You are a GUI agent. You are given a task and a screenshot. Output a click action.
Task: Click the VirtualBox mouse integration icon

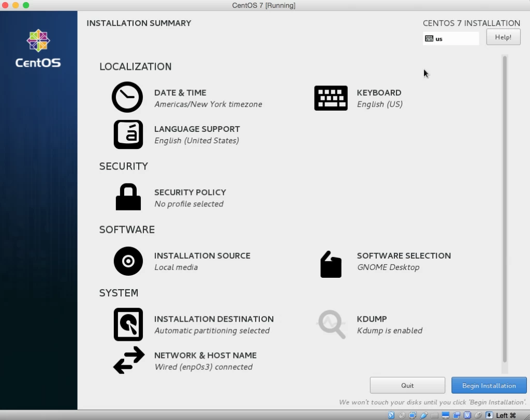click(478, 415)
